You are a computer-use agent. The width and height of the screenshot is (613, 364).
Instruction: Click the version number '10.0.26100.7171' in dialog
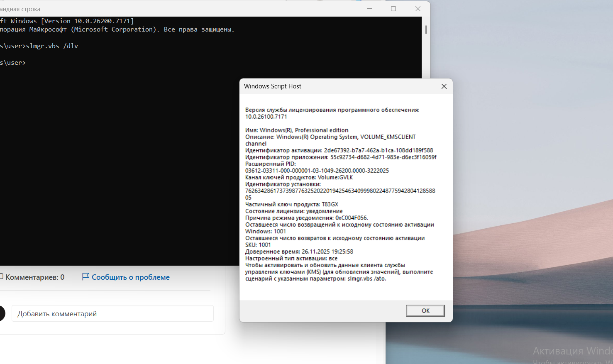coord(266,117)
